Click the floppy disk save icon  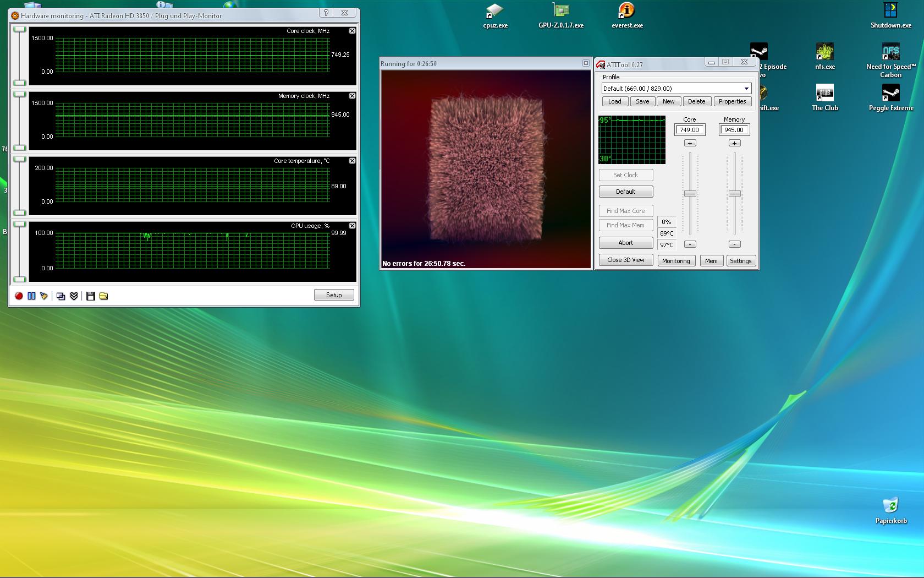click(91, 296)
